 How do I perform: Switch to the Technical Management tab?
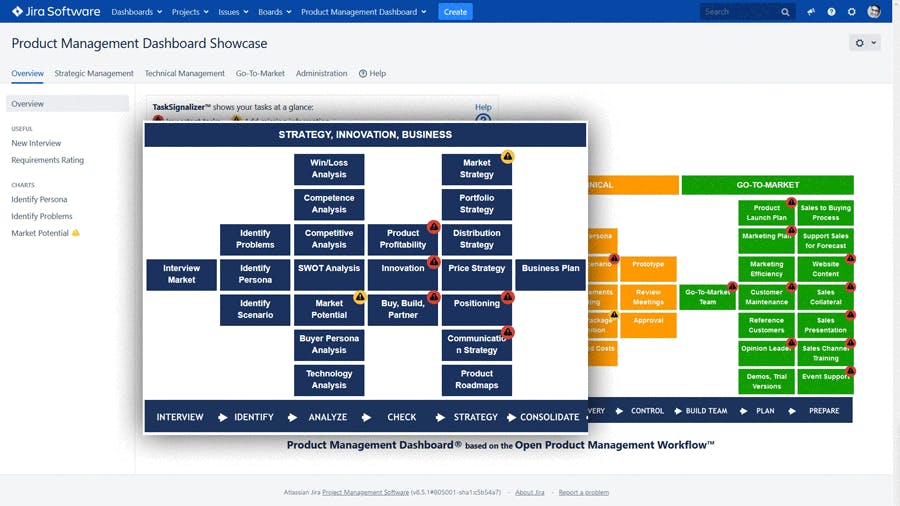(x=184, y=73)
